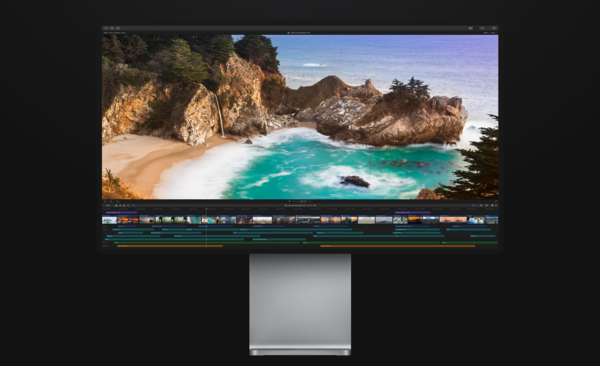Toggle video skimming in the timeline toolbar
Viewport: 600px width, 366px height.
473,206
